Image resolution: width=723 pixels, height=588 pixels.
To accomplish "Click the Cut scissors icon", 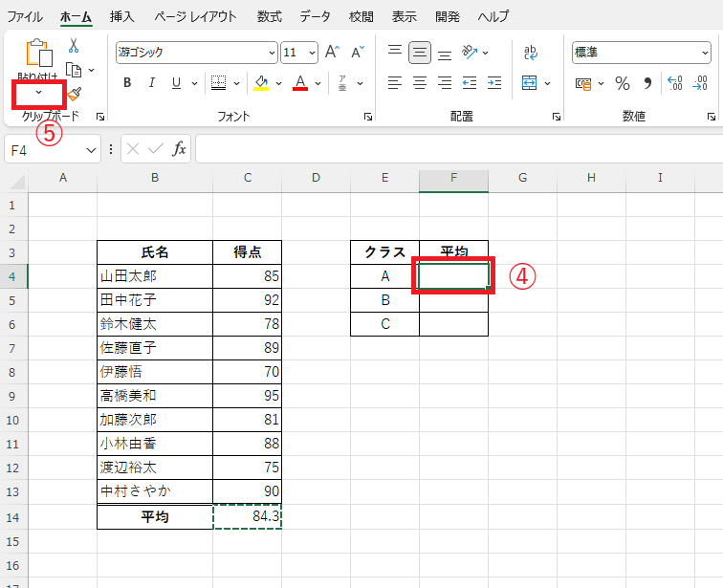I will (74, 45).
